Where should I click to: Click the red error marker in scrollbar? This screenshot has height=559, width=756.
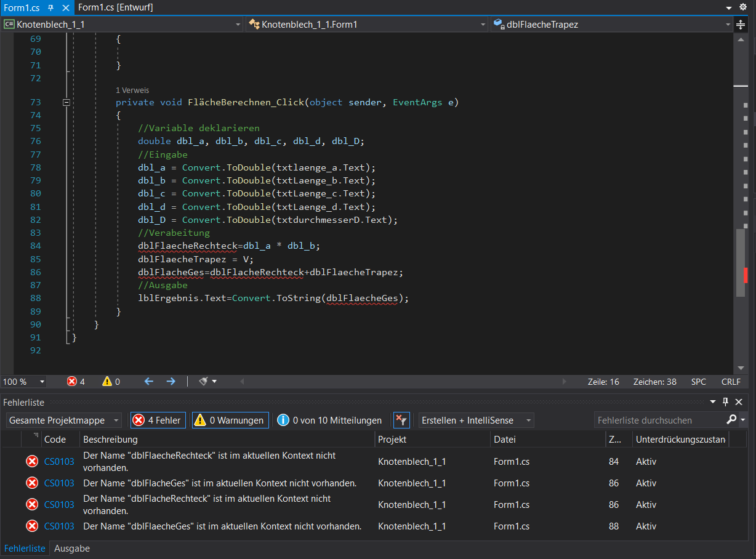point(746,275)
